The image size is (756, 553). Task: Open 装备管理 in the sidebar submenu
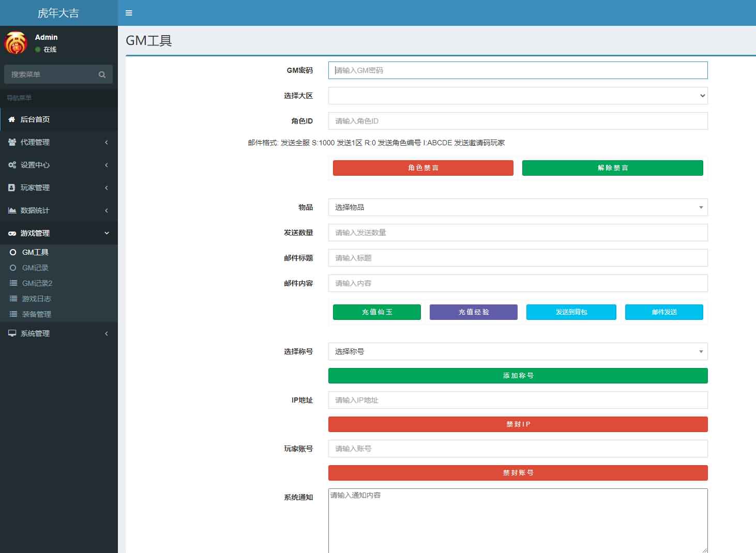36,314
